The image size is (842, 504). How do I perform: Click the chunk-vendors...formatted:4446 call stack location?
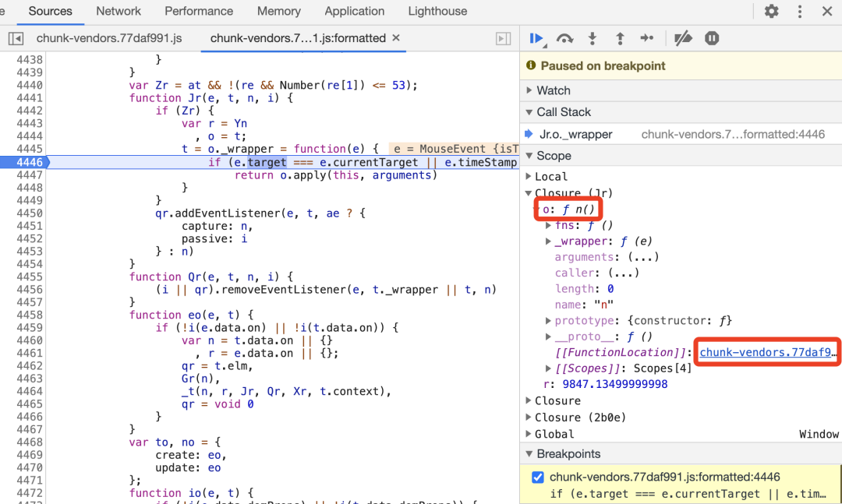pyautogui.click(x=733, y=134)
